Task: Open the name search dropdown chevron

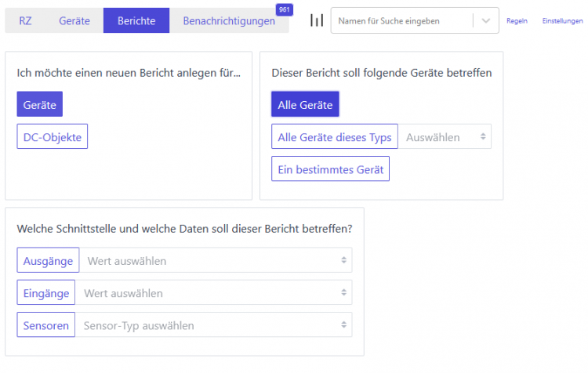Action: click(x=485, y=21)
